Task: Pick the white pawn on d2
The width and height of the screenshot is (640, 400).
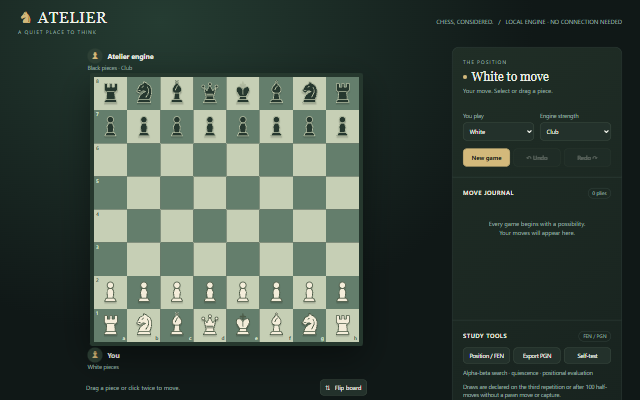Action: [210, 292]
